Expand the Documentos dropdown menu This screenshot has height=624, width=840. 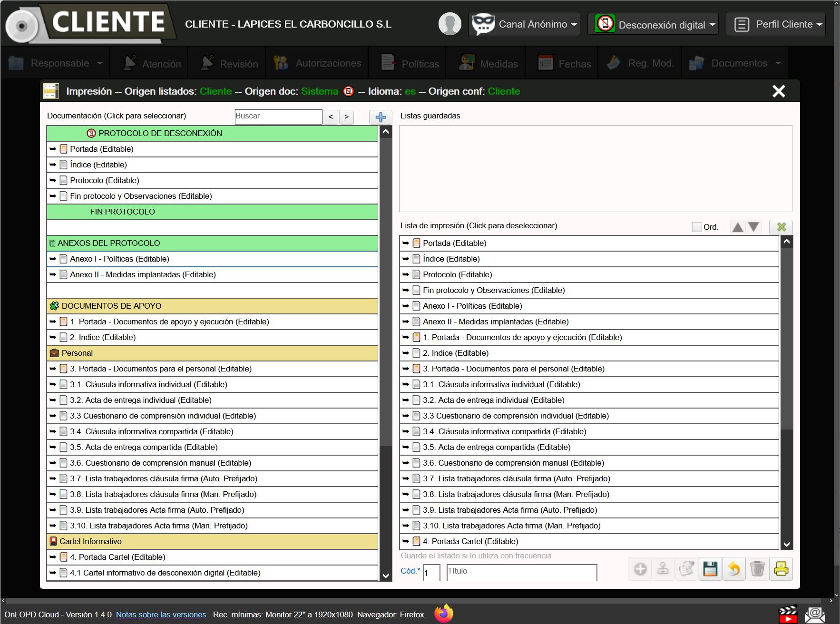(735, 63)
